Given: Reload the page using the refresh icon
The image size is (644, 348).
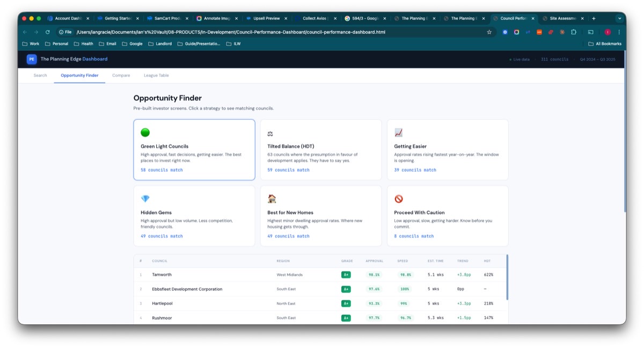Looking at the screenshot, I should tap(47, 32).
